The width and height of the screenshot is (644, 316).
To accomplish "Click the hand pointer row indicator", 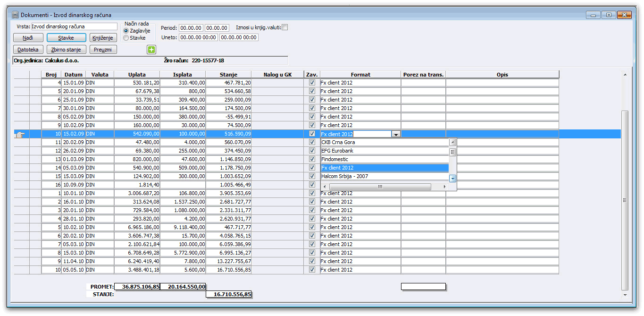I will [x=19, y=134].
